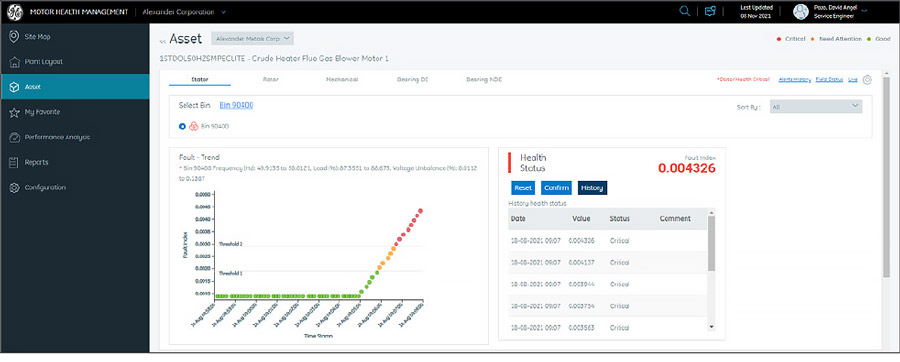Open Configuration from the sidebar
900x362 pixels.
click(x=75, y=188)
